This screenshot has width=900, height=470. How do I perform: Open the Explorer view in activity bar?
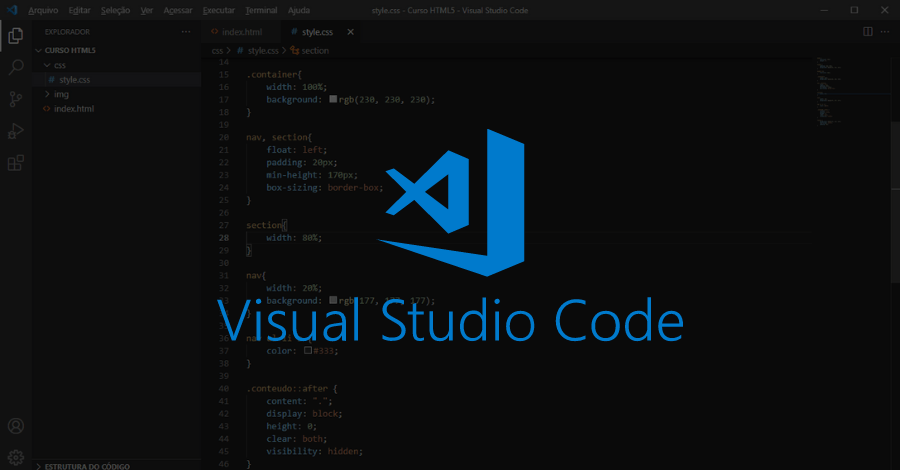pyautogui.click(x=15, y=36)
